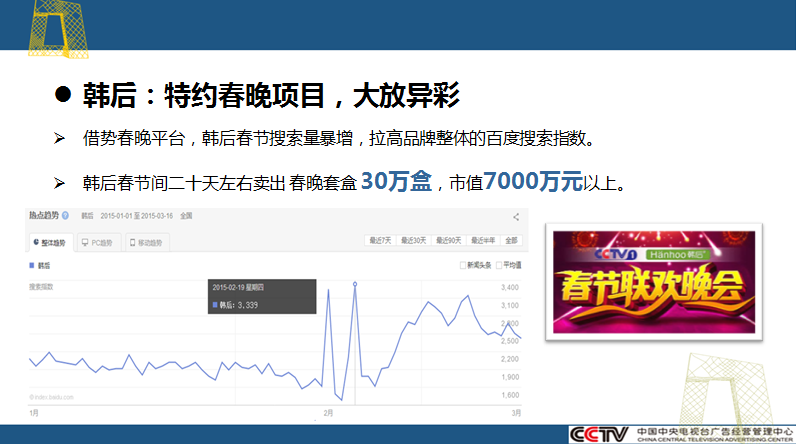The image size is (796, 444).
Task: Click the blue 韩后 legend square
Action: tap(31, 265)
